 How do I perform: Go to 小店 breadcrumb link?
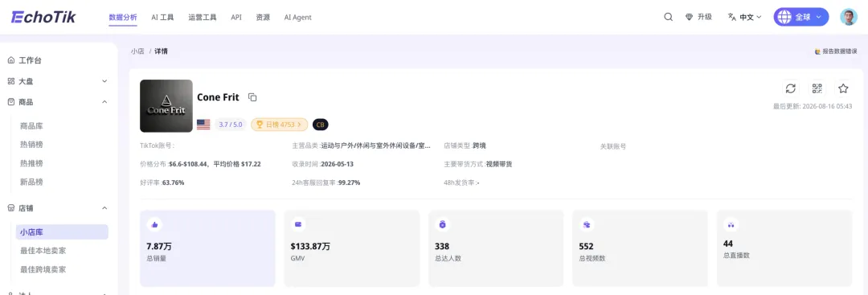click(x=137, y=51)
